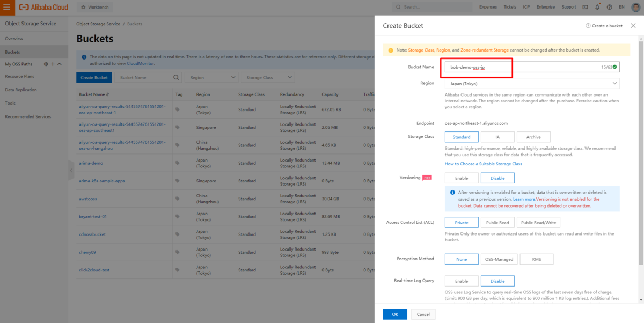Set ACL to Public Read/Write
Viewport: 644px width, 323px height.
pos(539,222)
